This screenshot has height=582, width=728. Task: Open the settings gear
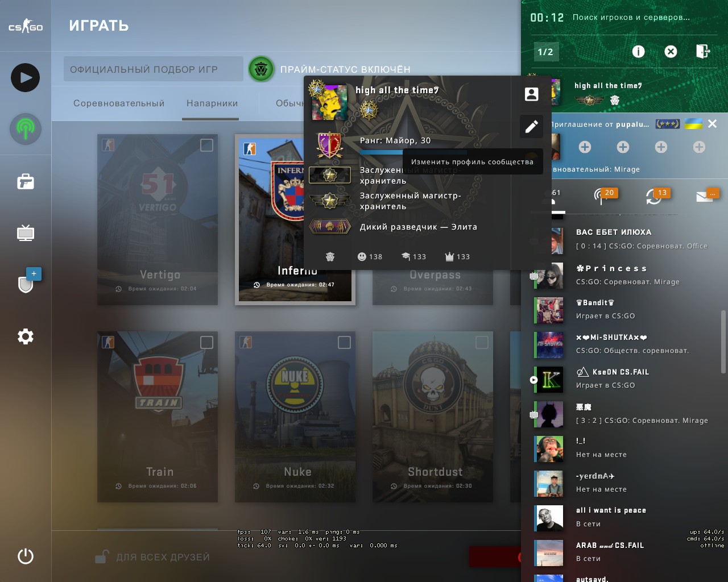click(26, 336)
